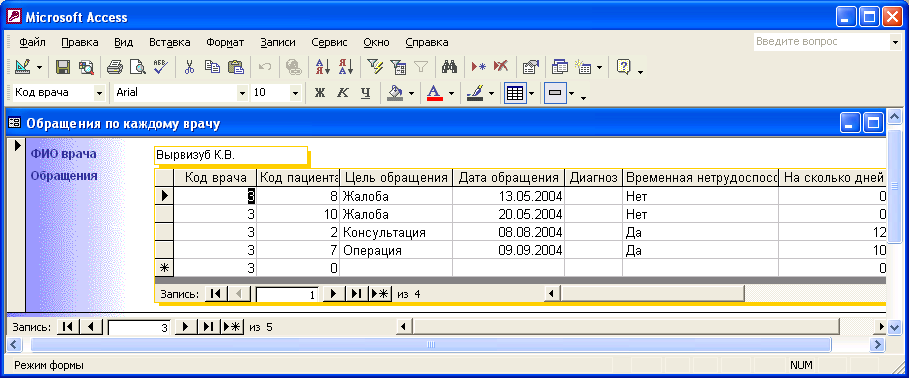
Task: Open the Вставка menu
Action: pos(170,42)
